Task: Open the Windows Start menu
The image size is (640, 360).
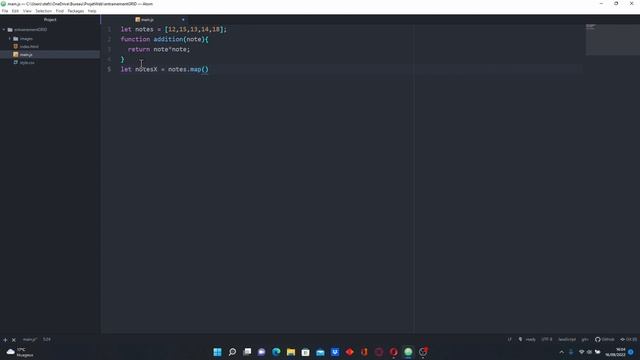Action: pyautogui.click(x=218, y=352)
